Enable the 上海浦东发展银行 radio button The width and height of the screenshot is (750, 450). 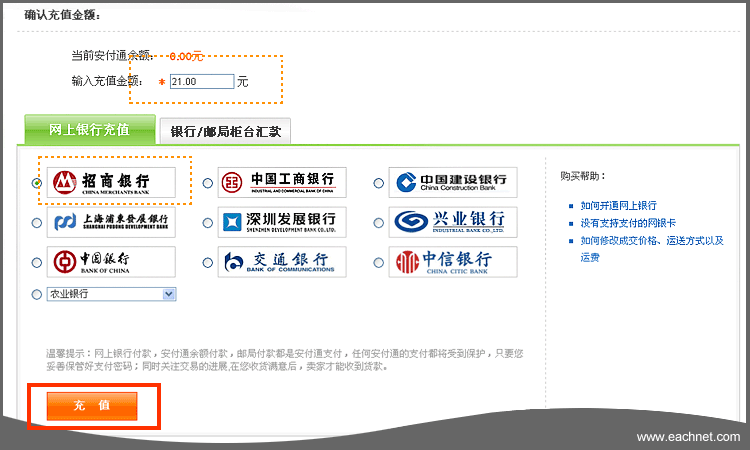click(x=37, y=223)
